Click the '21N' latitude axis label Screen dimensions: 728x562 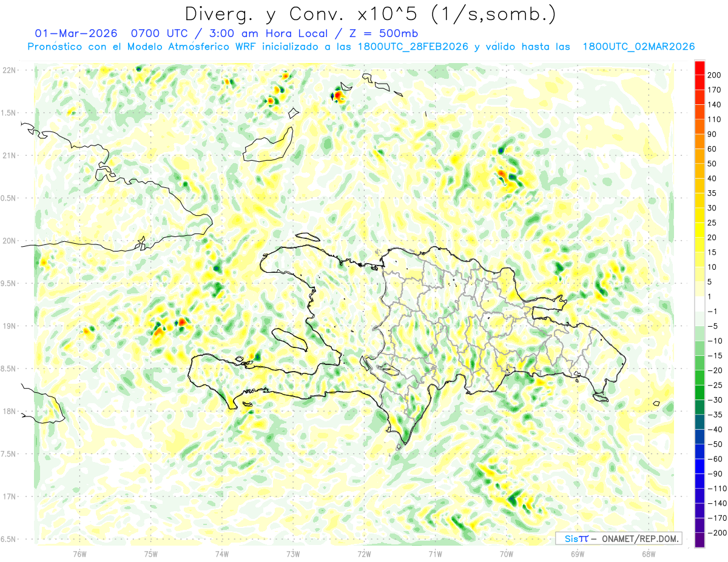(x=9, y=155)
